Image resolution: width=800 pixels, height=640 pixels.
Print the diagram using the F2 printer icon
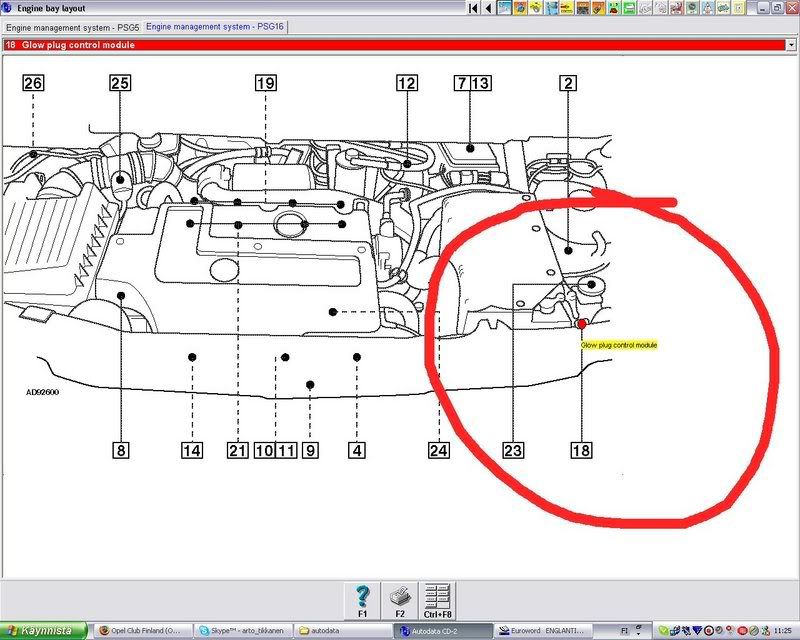click(399, 597)
